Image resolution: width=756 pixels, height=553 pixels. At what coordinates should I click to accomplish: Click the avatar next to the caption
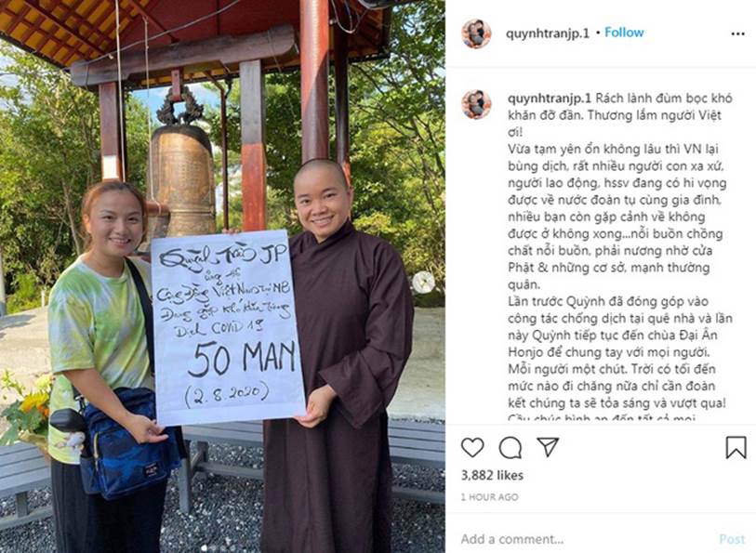(x=476, y=104)
